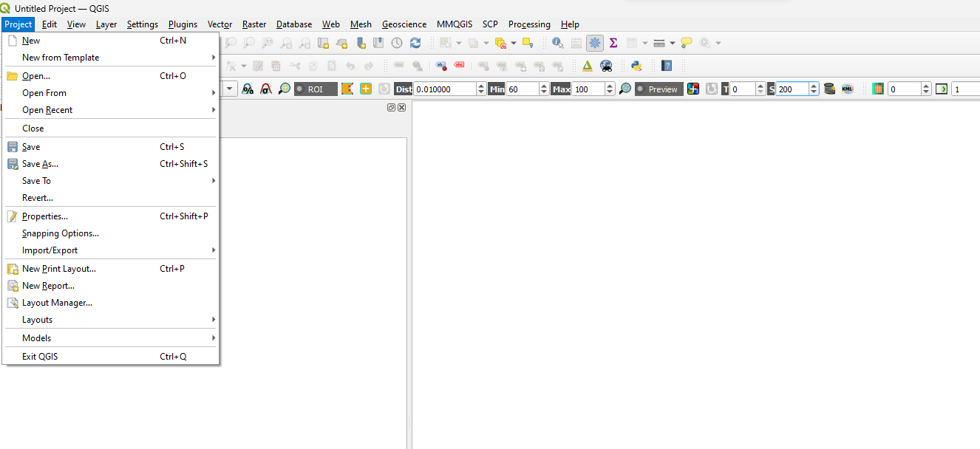Click the Identify Features tool icon
This screenshot has height=449, width=980.
(558, 44)
